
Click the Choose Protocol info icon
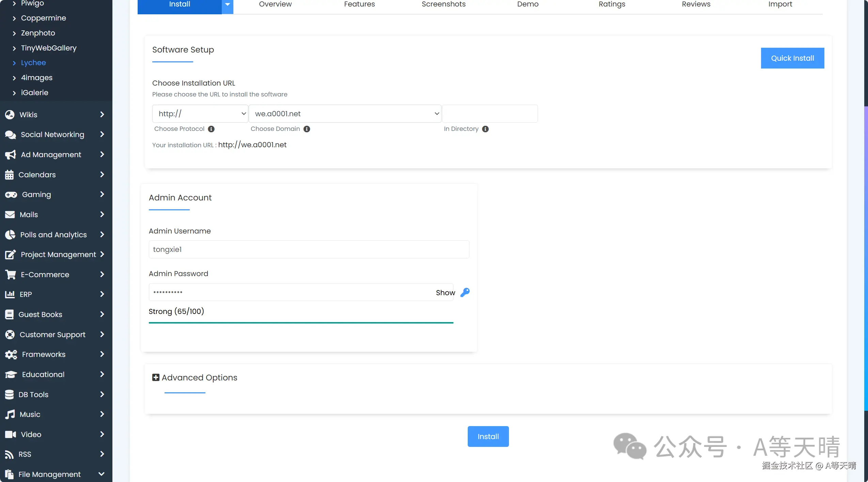211,129
